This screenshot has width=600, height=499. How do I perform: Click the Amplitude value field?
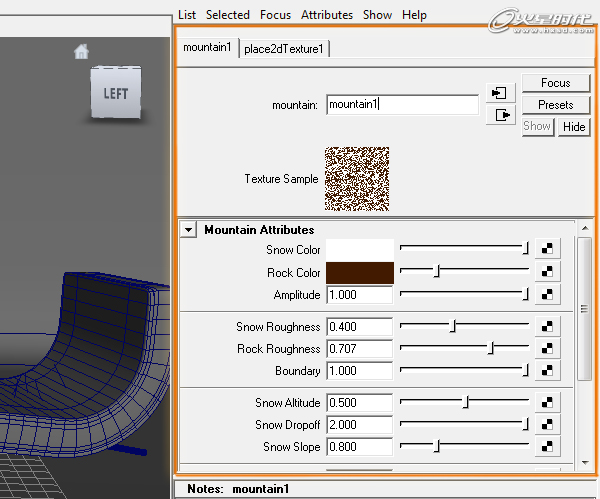360,295
